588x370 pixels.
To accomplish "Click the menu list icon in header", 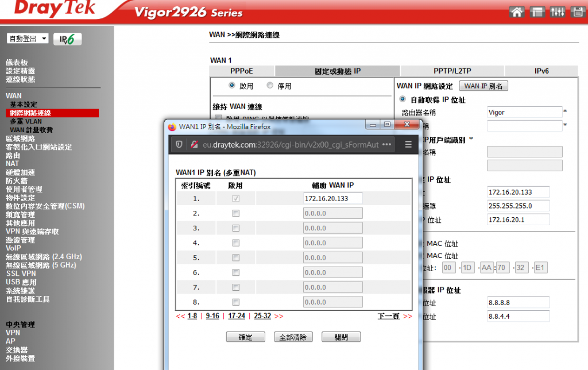I will pos(537,12).
